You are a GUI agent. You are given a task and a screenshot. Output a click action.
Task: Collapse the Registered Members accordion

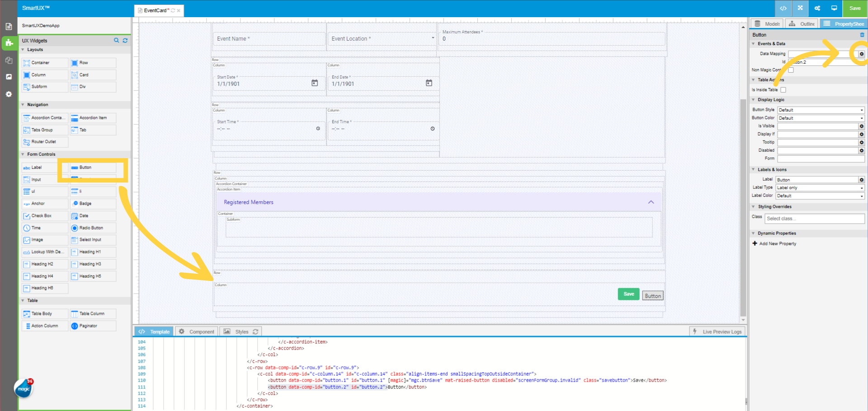coord(651,202)
